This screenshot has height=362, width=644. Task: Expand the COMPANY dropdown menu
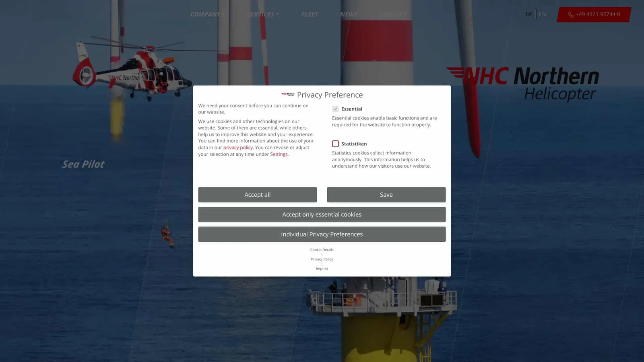tap(207, 14)
